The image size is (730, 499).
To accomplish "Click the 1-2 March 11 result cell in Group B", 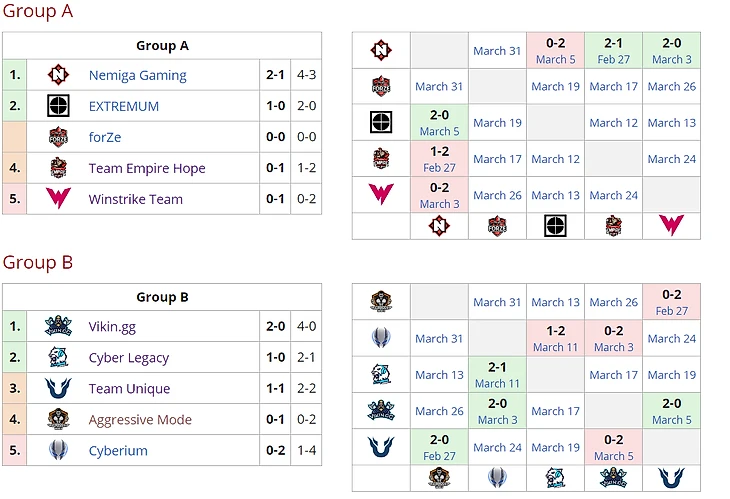I will [555, 339].
